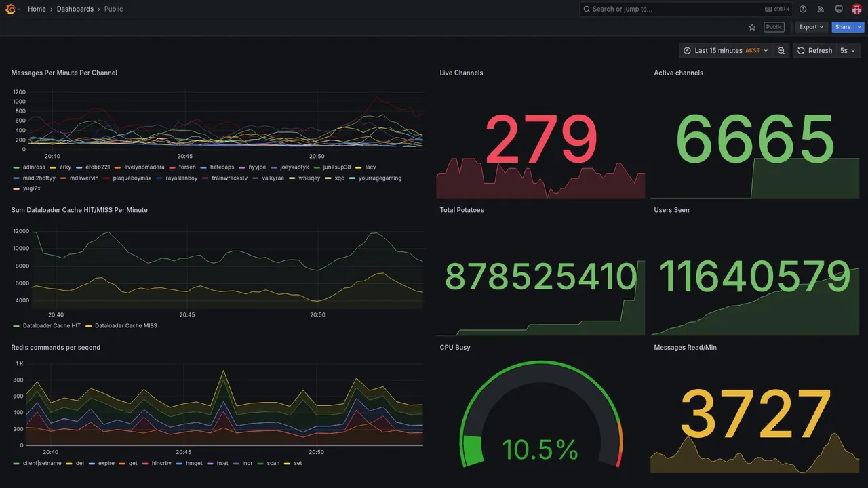Image resolution: width=868 pixels, height=488 pixels.
Task: Expand the 5s refresh interval dropdown
Action: pyautogui.click(x=848, y=51)
